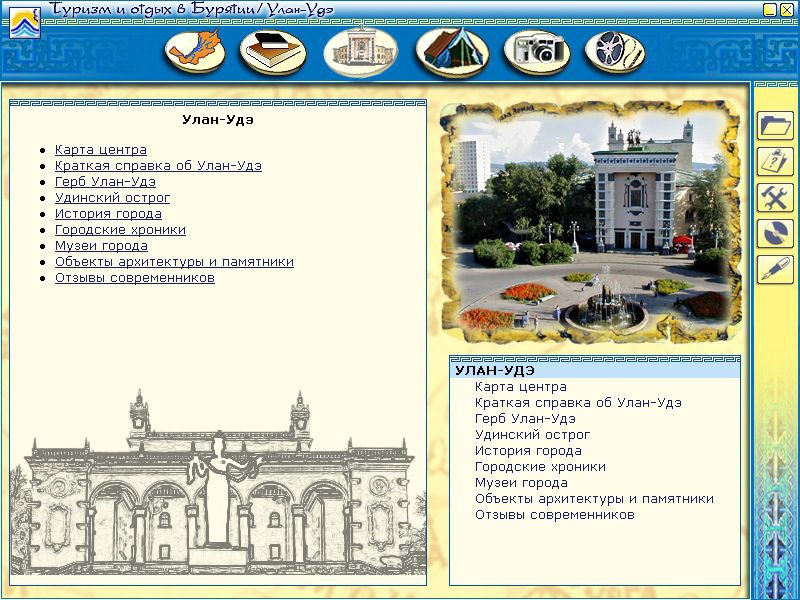Close the application window
800x600 pixels.
pyautogui.click(x=787, y=9)
